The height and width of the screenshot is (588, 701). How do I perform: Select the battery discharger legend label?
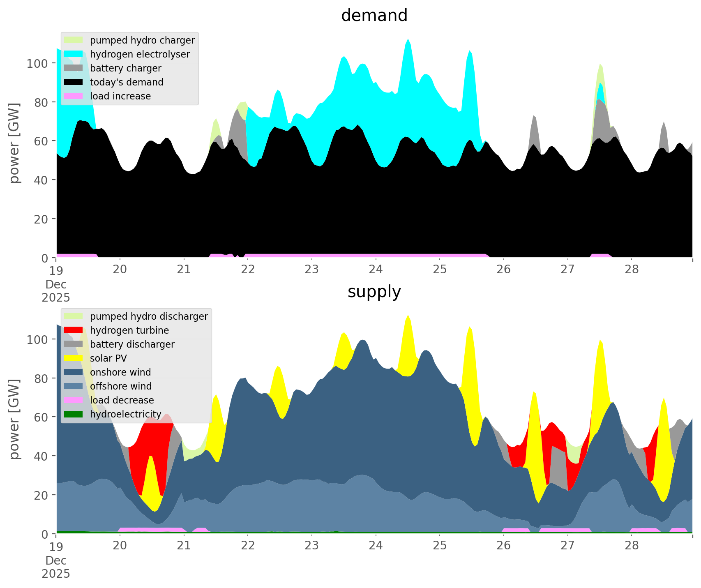pyautogui.click(x=132, y=344)
